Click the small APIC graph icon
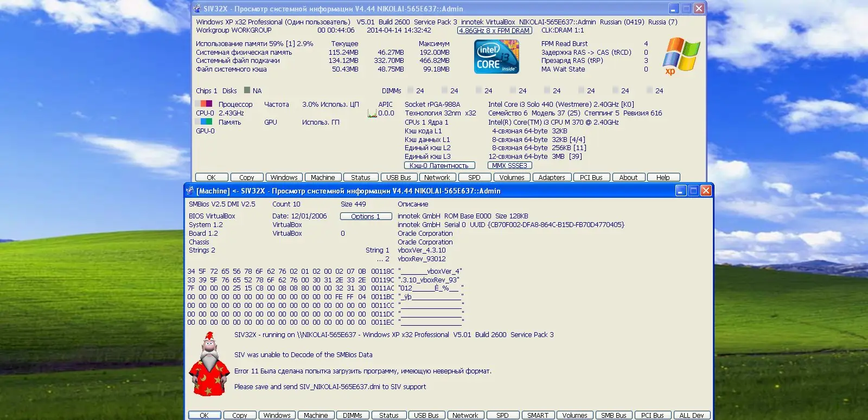Viewport: 868px width, 420px height. click(372, 113)
